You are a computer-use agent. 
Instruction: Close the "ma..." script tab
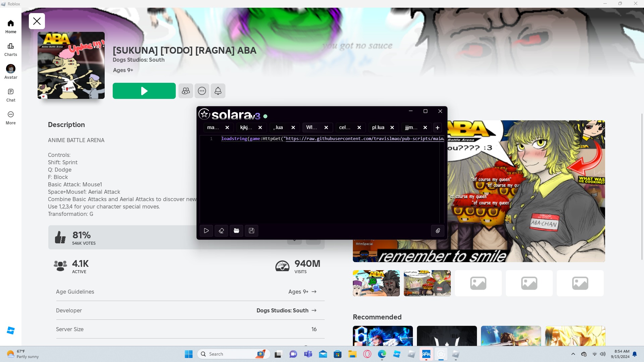227,127
